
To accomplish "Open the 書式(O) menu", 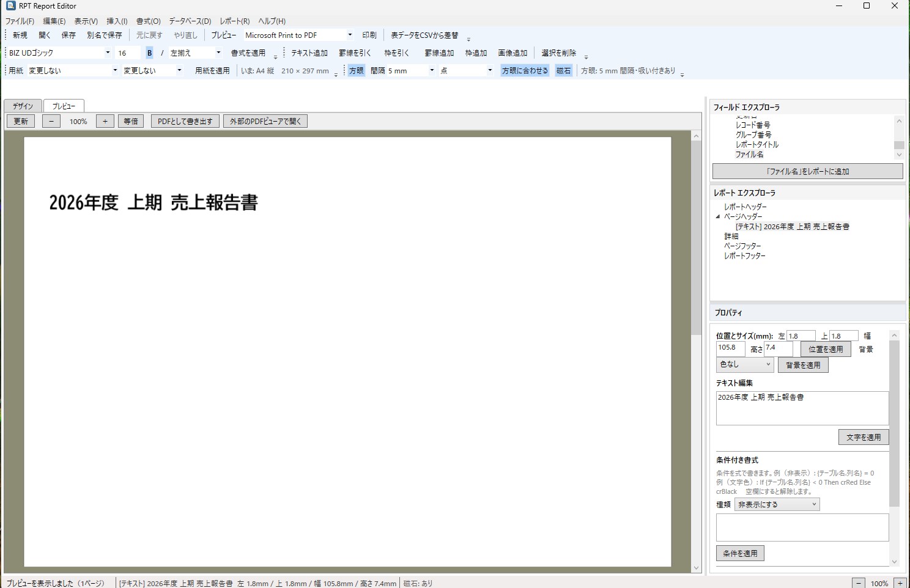I will (x=148, y=21).
